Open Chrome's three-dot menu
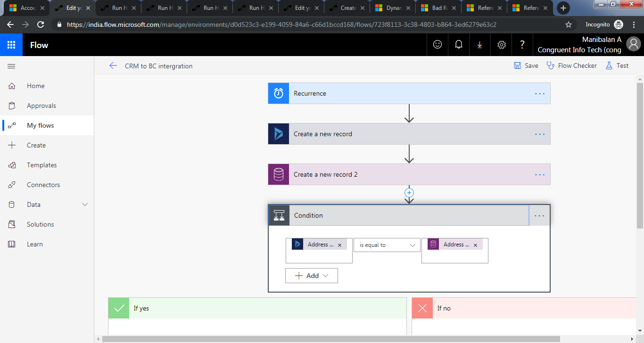This screenshot has width=644, height=343. point(635,24)
